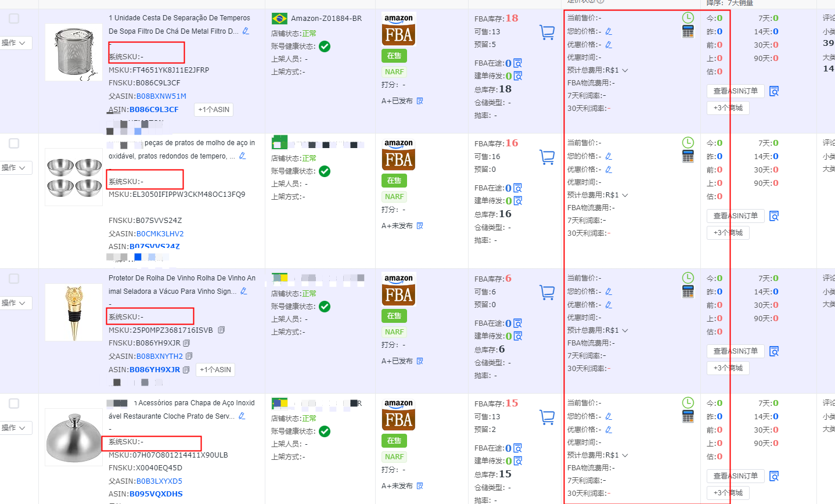
Task: Click 查看ASIN订单 button in sauce bowls row
Action: 736,216
